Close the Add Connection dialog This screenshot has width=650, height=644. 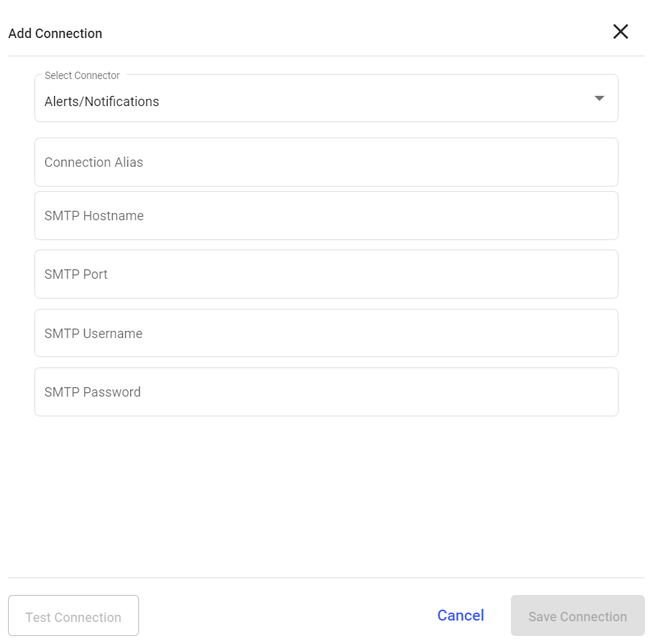tap(620, 31)
